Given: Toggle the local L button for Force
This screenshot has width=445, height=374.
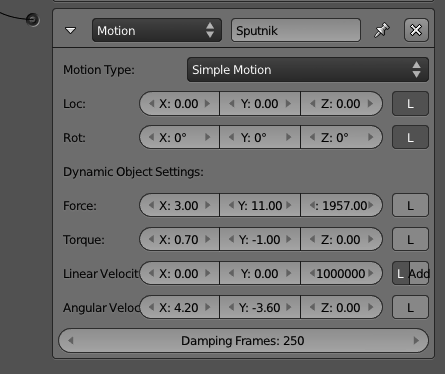Looking at the screenshot, I should click(410, 205).
